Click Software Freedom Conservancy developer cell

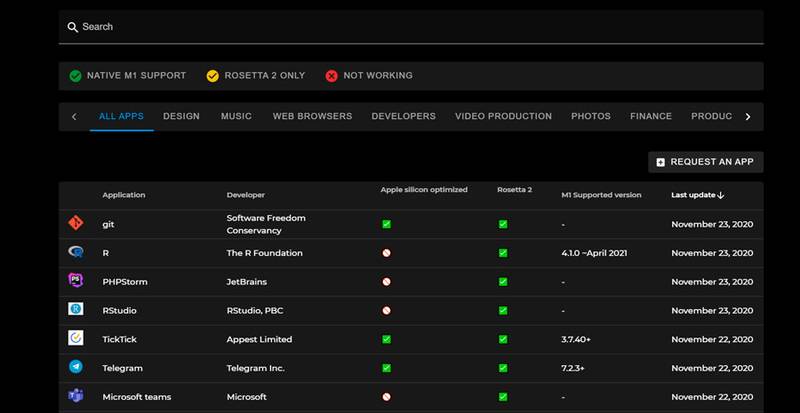(266, 224)
